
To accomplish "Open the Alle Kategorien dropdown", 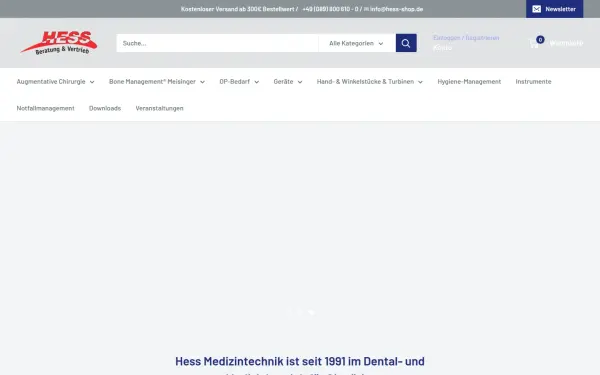I will tap(356, 43).
